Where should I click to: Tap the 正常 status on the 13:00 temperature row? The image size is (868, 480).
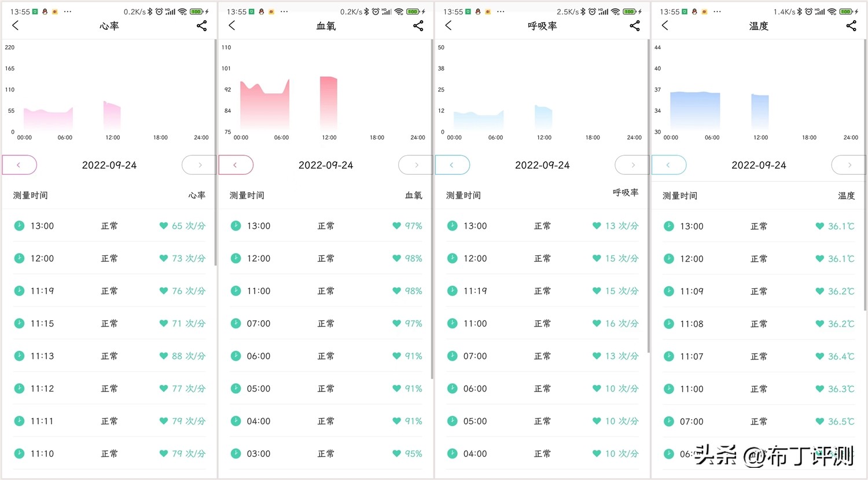pyautogui.click(x=759, y=226)
